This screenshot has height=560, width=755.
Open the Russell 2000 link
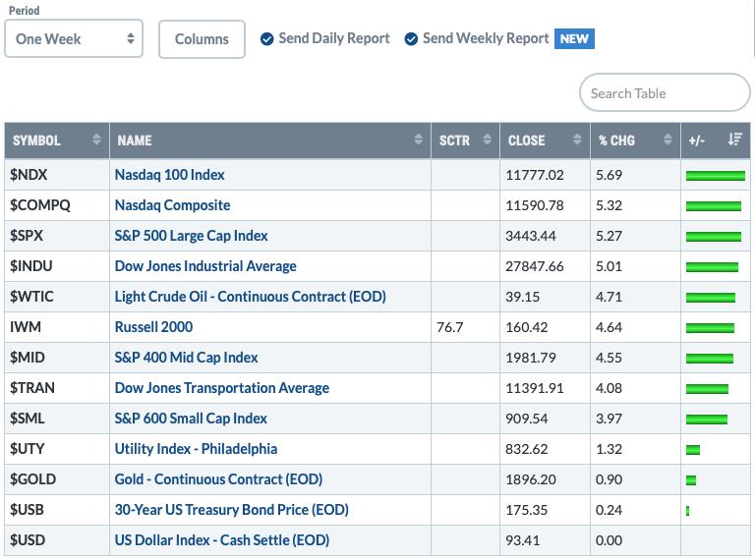coord(153,327)
